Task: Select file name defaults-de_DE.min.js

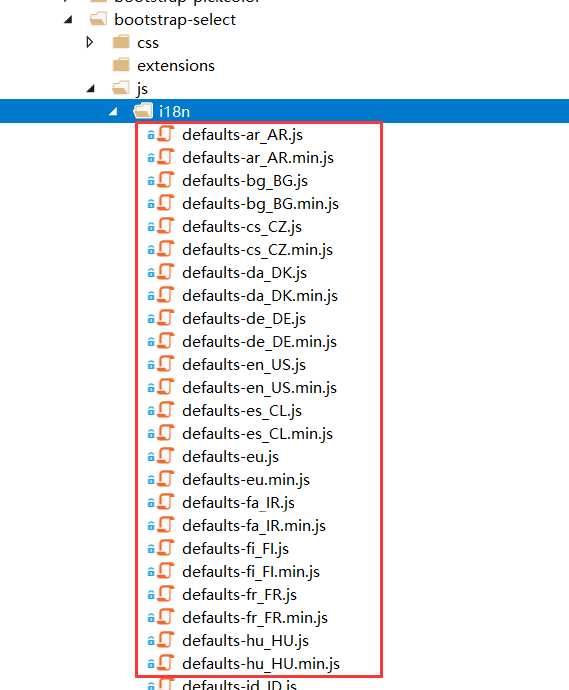Action: [x=260, y=342]
